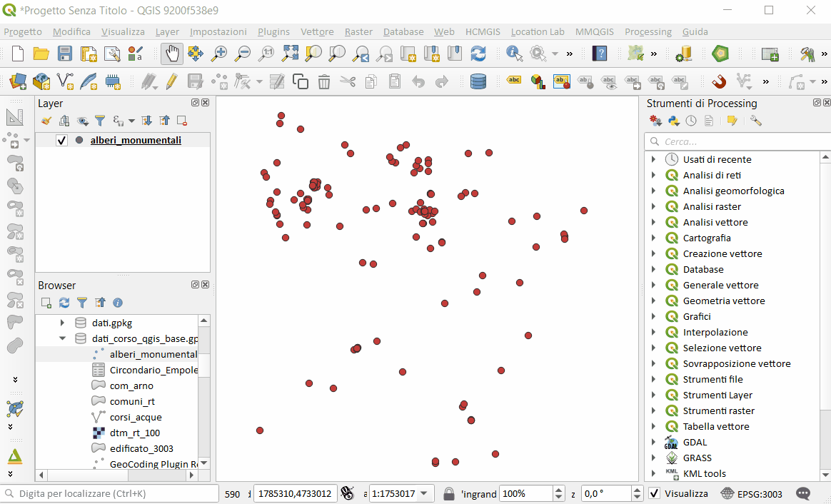The image size is (831, 504).
Task: Click the Refresh map icon
Action: (478, 54)
